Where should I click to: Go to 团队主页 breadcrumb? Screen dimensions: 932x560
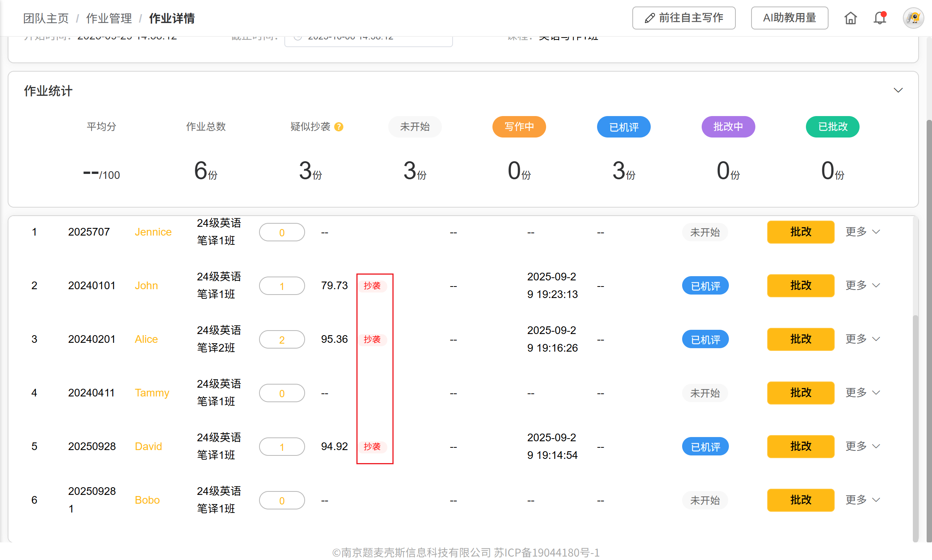(x=46, y=18)
